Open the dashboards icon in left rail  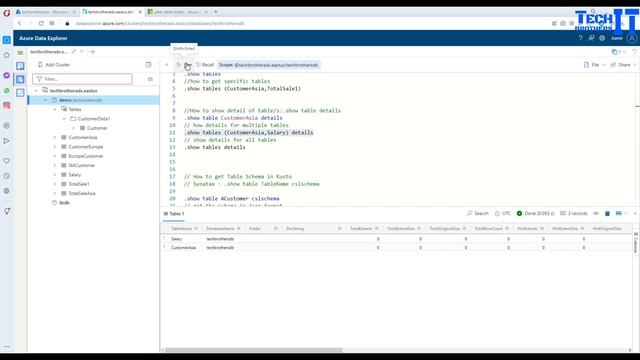click(20, 93)
